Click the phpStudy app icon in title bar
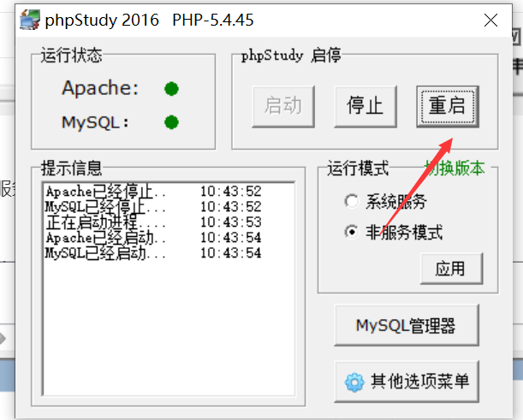This screenshot has height=420, width=523. 30,20
